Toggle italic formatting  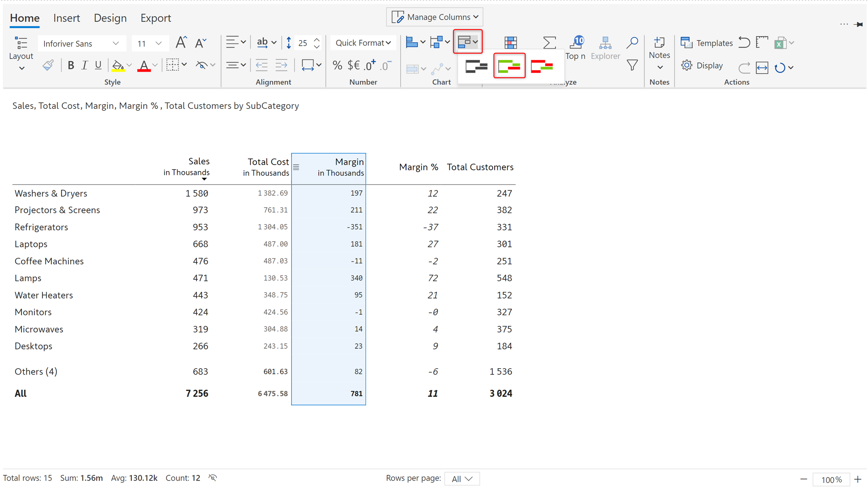coord(84,66)
